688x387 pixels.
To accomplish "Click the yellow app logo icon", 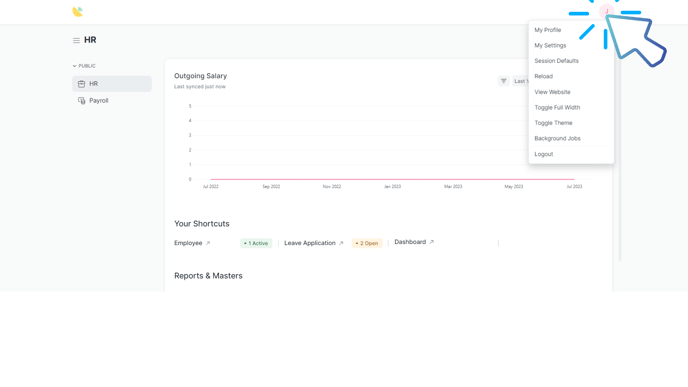I will [78, 12].
